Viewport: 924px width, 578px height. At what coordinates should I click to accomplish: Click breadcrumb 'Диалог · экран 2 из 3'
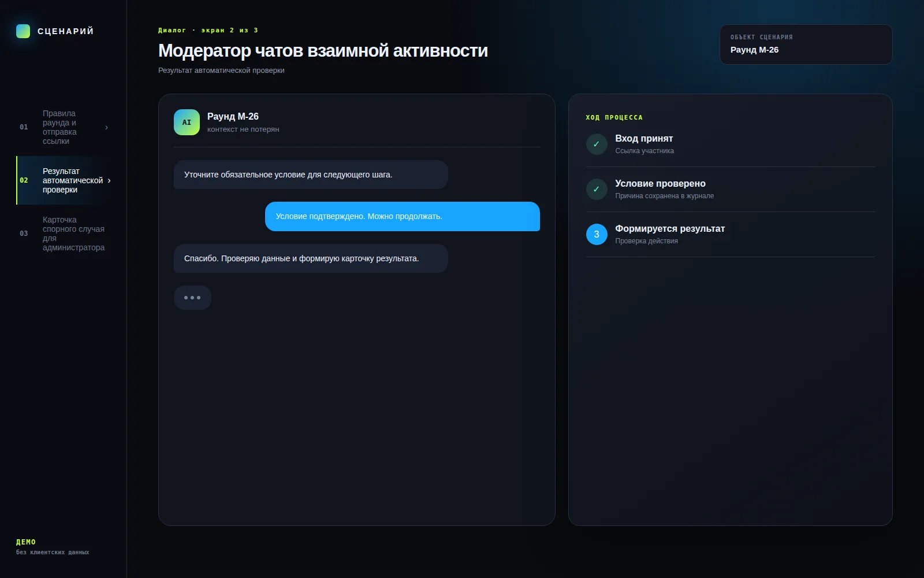[x=208, y=30]
